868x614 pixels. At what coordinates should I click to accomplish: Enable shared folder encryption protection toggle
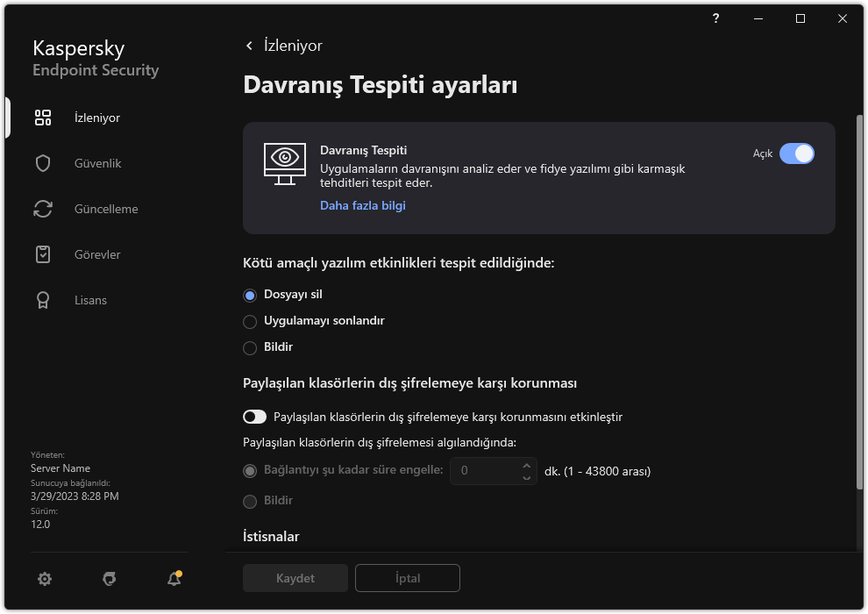point(254,417)
